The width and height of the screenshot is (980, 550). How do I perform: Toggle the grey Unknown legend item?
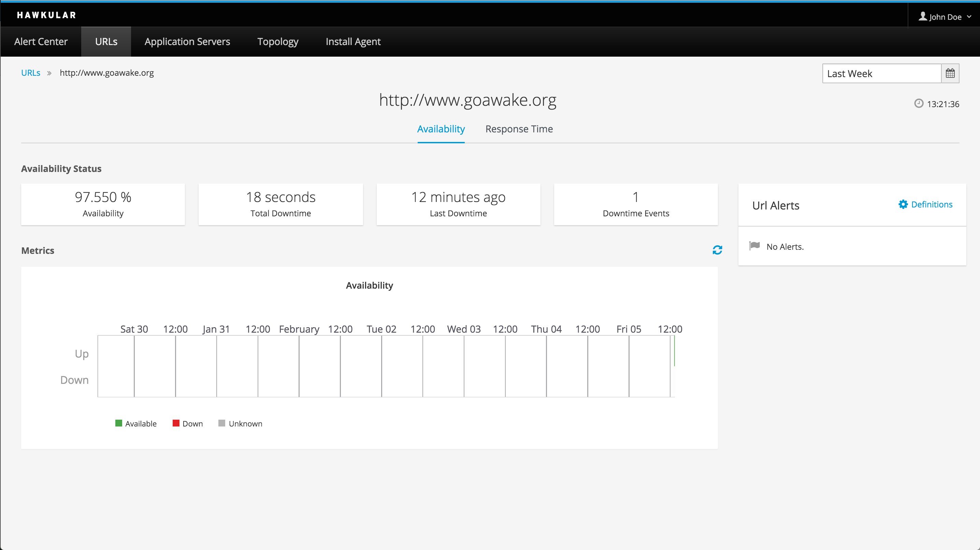222,423
